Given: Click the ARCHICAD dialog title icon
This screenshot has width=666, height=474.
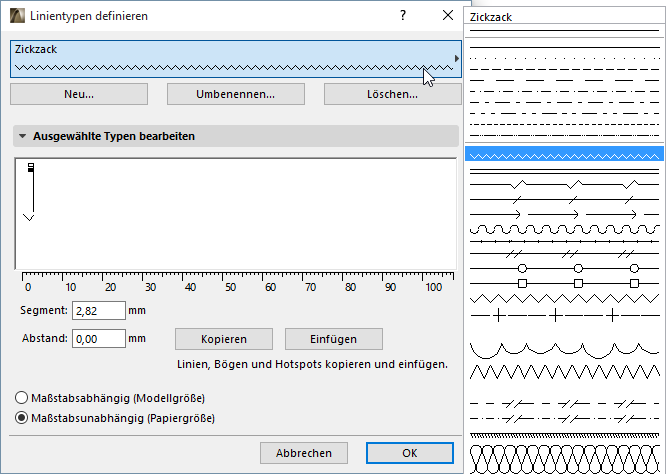Looking at the screenshot, I should click(17, 16).
